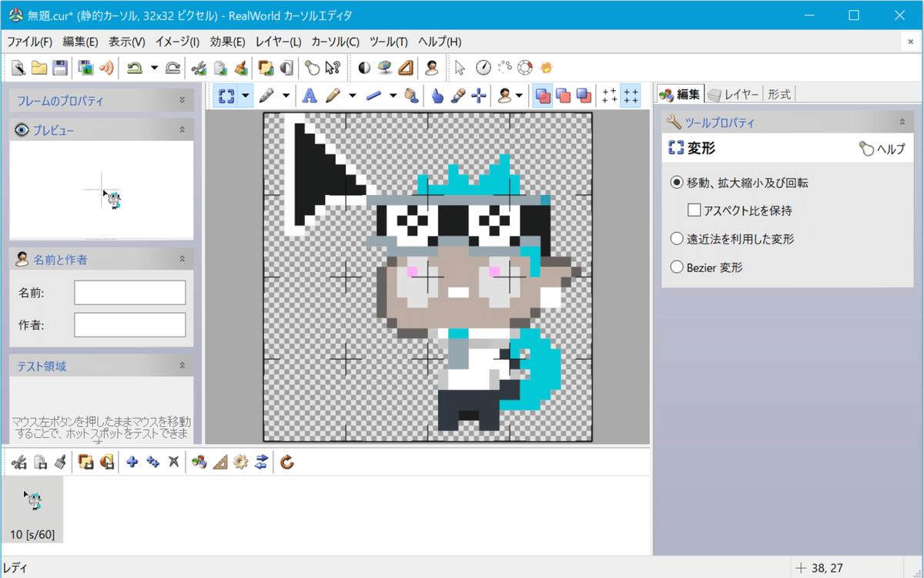Click the save floppy disk icon
This screenshot has height=578, width=924.
(x=59, y=68)
